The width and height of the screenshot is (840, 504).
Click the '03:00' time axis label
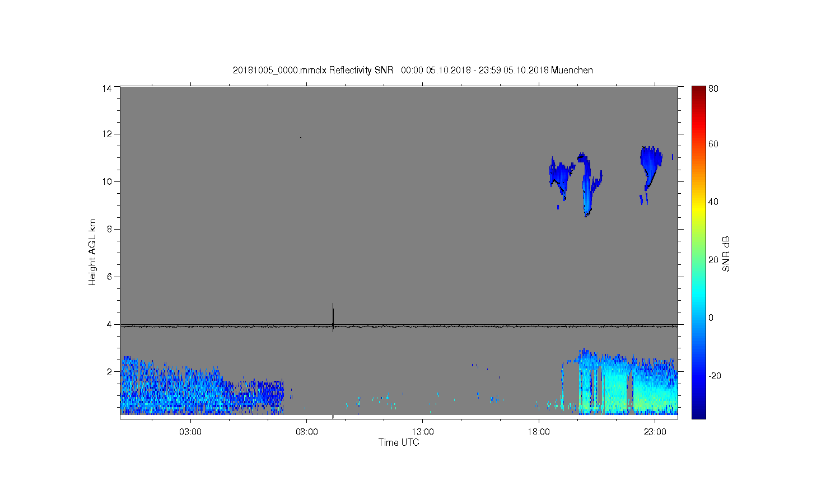point(190,432)
